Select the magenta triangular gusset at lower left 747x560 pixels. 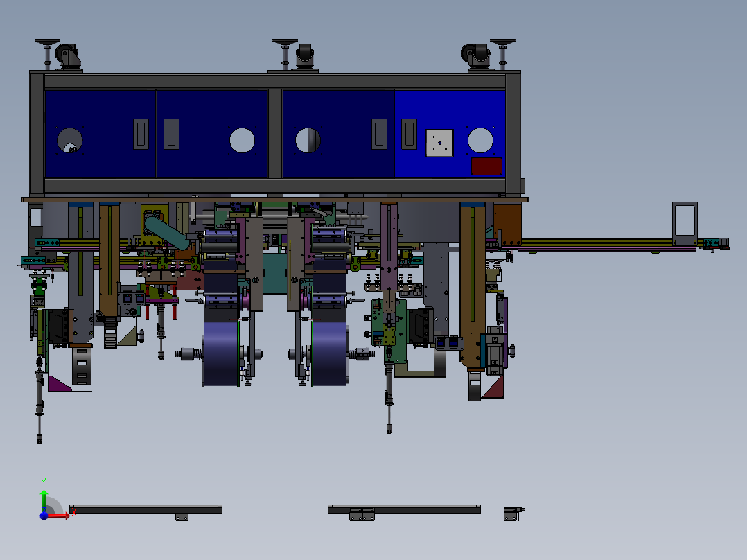(59, 384)
